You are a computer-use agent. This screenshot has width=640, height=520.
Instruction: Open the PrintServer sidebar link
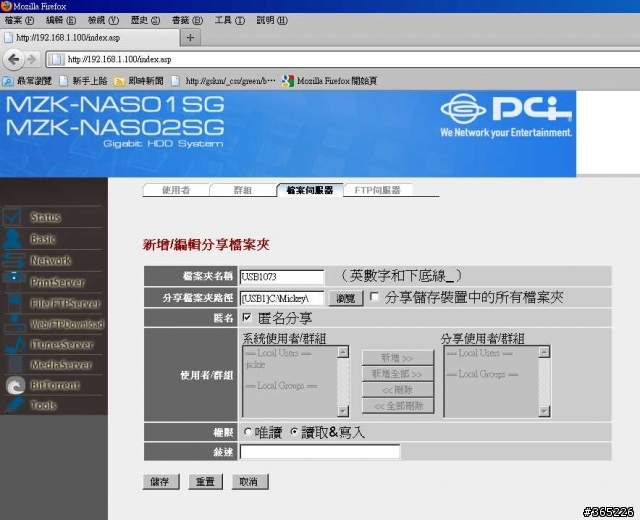click(58, 282)
